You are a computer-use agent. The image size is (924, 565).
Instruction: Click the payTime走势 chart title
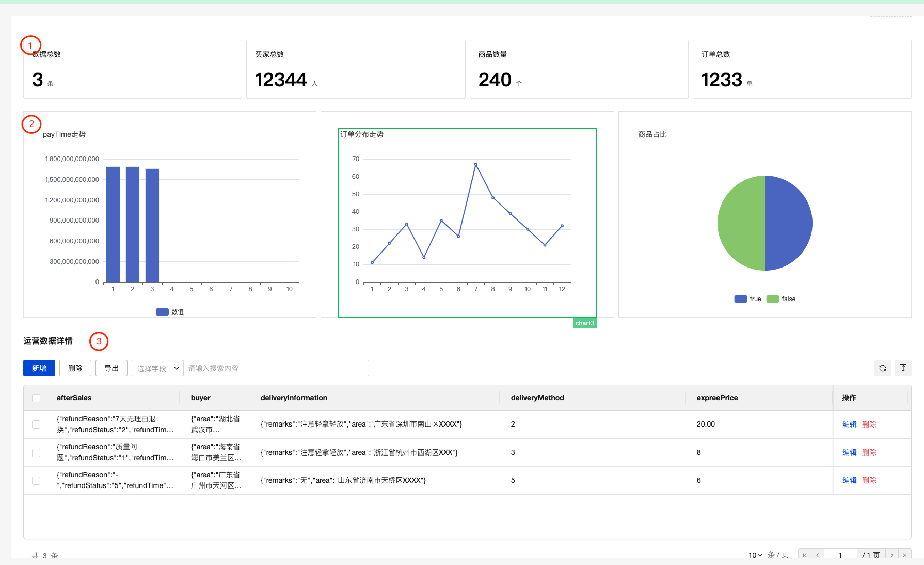64,134
